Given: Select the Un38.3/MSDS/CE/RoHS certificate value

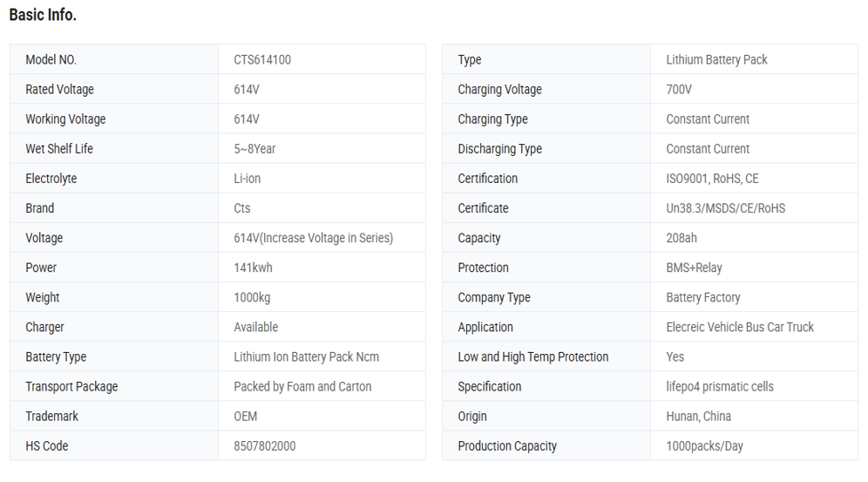Looking at the screenshot, I should coord(725,208).
